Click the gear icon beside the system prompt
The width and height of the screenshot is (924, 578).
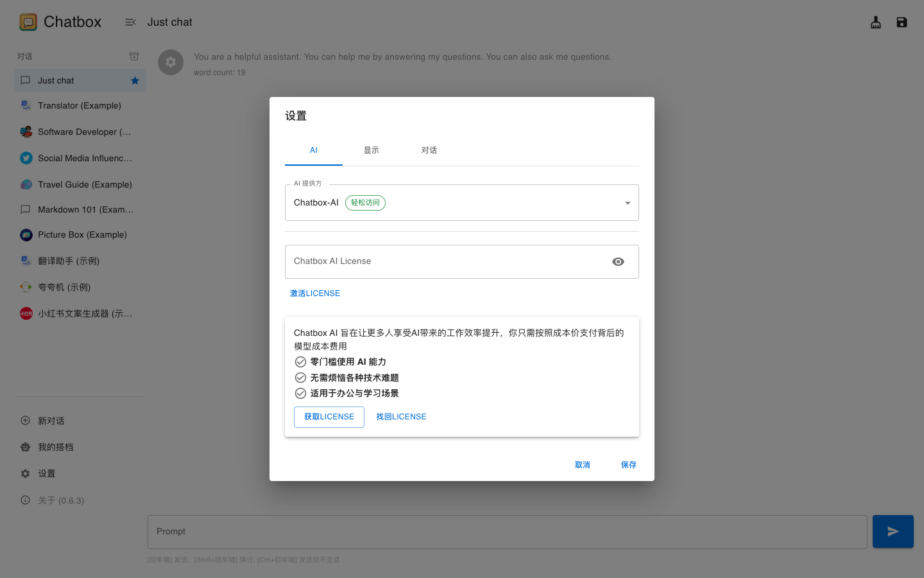[x=171, y=62]
